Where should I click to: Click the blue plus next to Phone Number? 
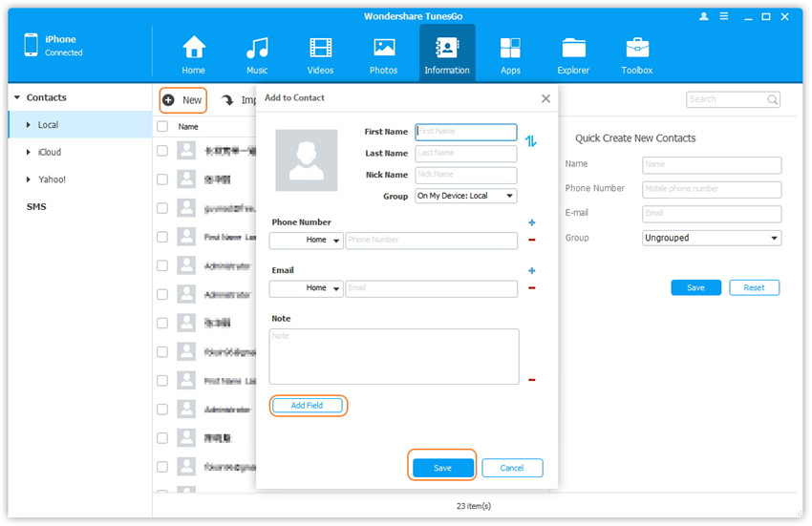pyautogui.click(x=532, y=222)
